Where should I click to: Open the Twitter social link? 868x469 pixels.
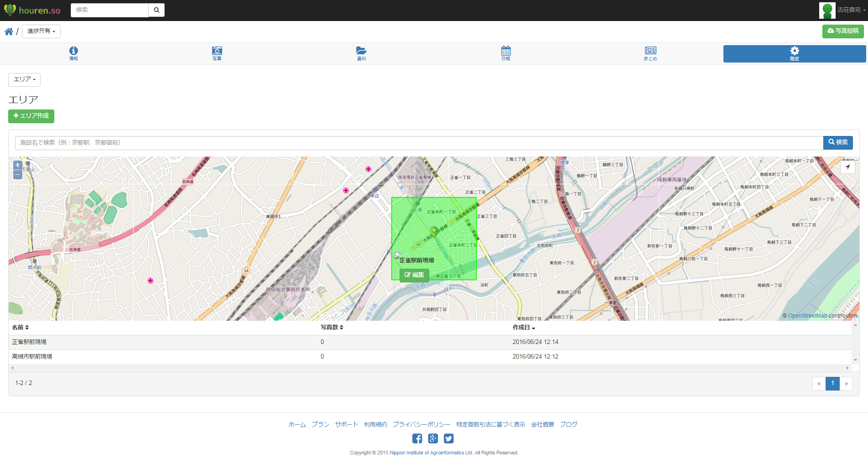449,438
